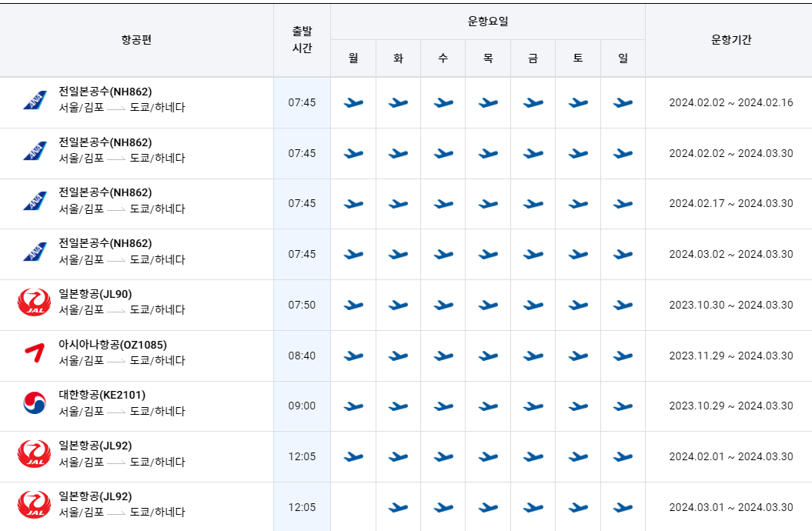812x531 pixels.
Task: Click the 출발 시간 column header
Action: [302, 40]
